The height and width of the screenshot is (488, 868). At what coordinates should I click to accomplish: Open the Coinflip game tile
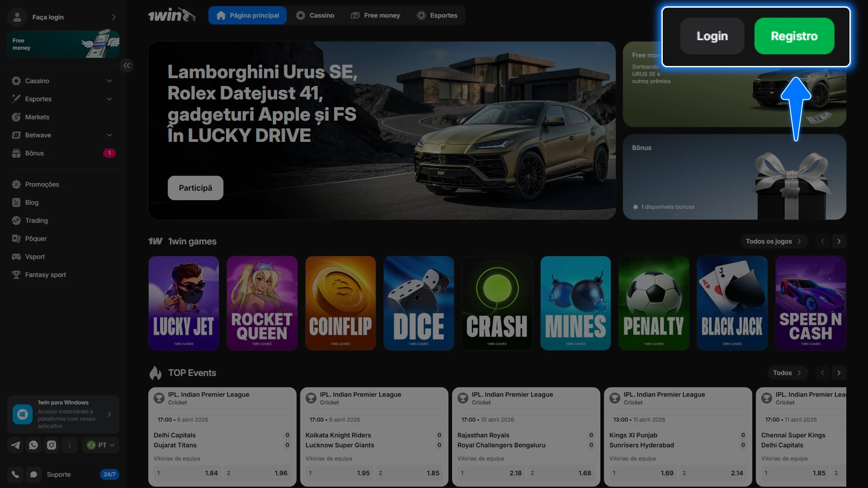340,303
